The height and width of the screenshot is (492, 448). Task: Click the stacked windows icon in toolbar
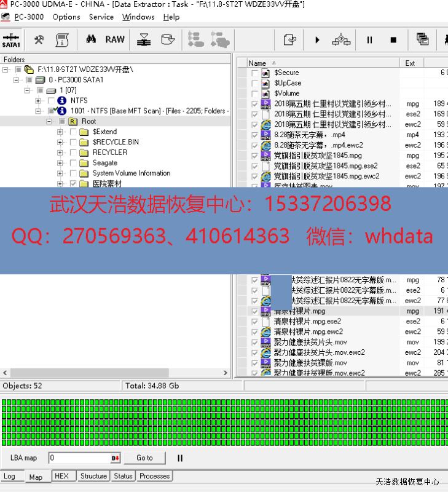pos(422,40)
